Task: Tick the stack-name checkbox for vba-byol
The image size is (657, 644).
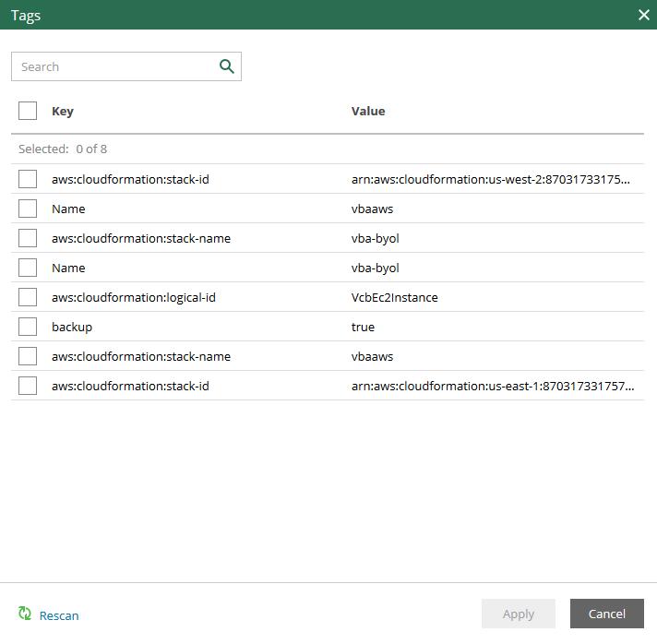Action: (28, 238)
